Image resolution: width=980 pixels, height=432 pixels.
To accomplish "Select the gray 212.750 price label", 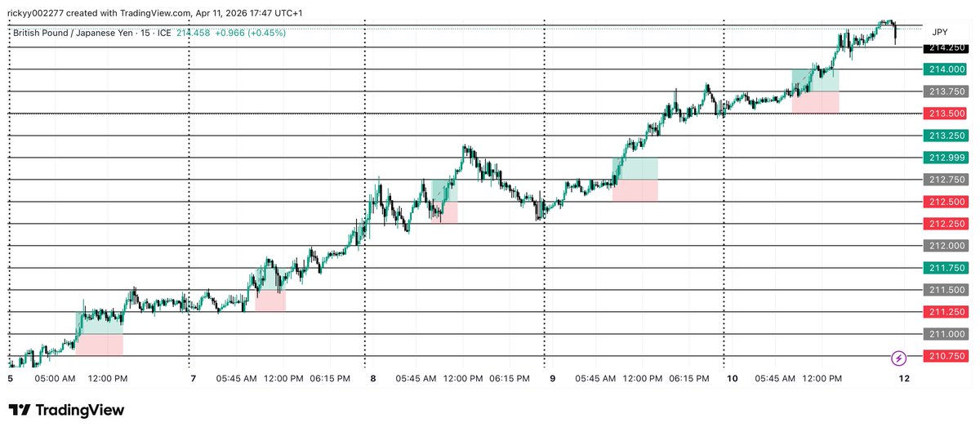I will point(945,180).
